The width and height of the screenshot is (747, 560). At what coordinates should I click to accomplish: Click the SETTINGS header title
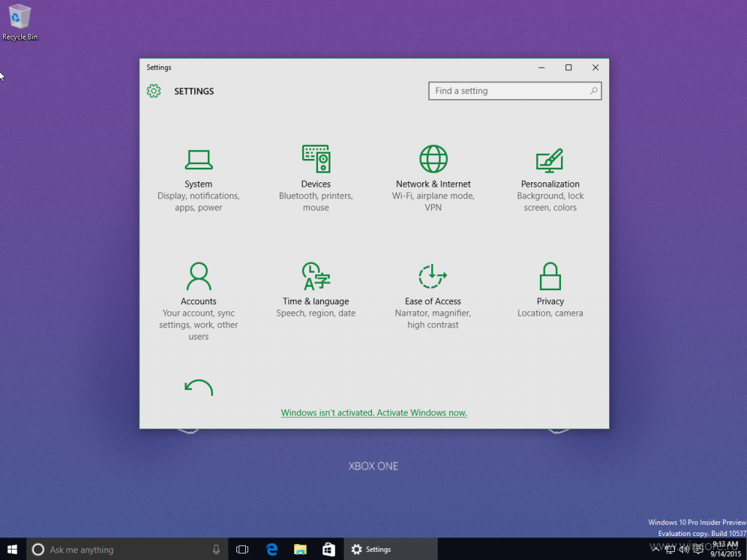(x=194, y=91)
